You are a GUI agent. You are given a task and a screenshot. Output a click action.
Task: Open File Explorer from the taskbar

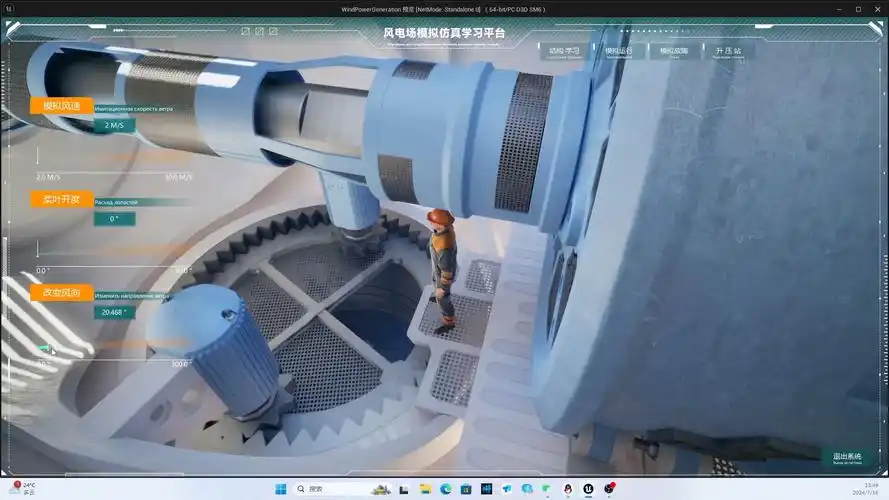tap(425, 488)
